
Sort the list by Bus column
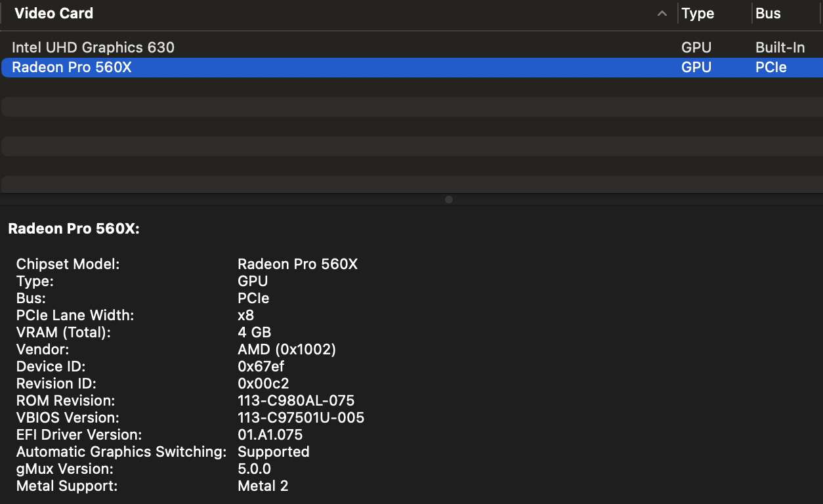click(x=768, y=14)
